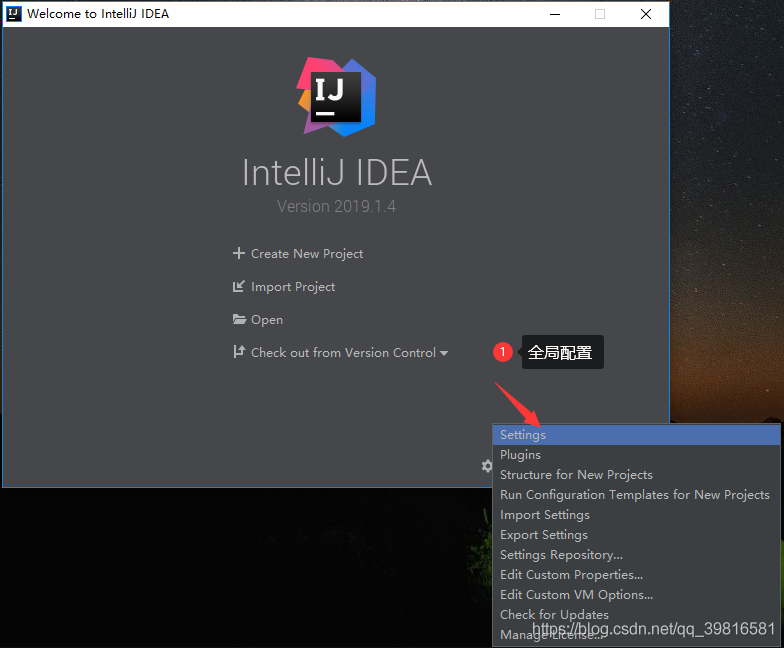
Task: Open Edit Custom VM Options… entry
Action: click(576, 595)
